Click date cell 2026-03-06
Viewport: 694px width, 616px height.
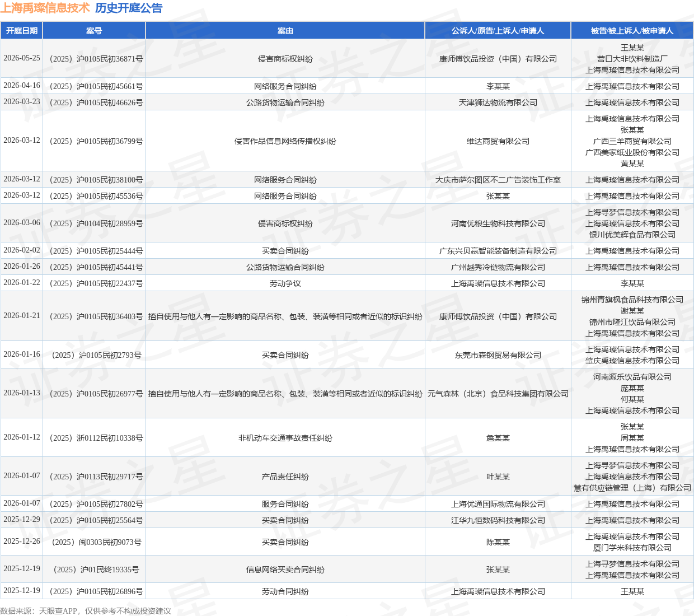[x=22, y=223]
